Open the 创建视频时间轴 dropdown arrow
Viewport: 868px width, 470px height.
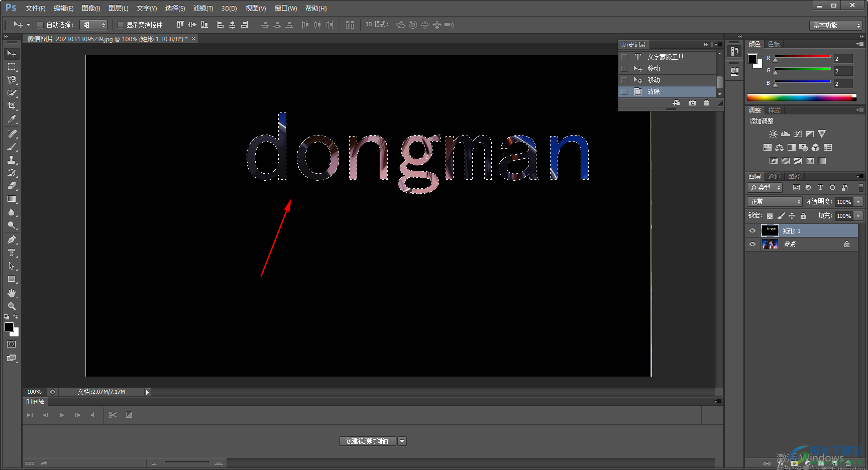point(402,441)
